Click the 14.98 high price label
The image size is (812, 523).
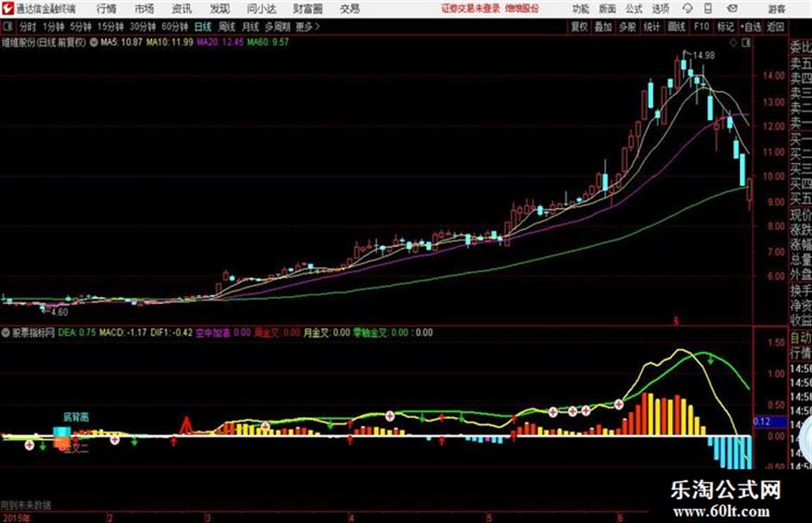click(x=704, y=56)
